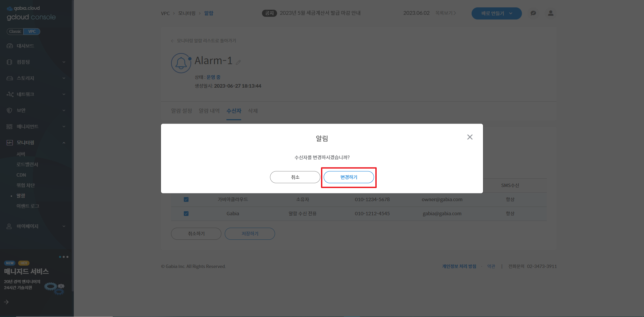Open the chat message icon in header
The image size is (644, 317).
[533, 13]
